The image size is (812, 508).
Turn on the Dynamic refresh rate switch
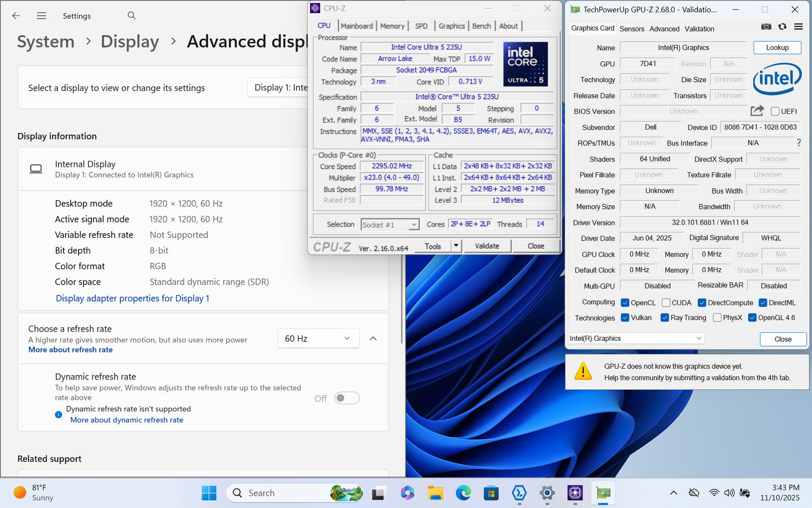(x=347, y=398)
